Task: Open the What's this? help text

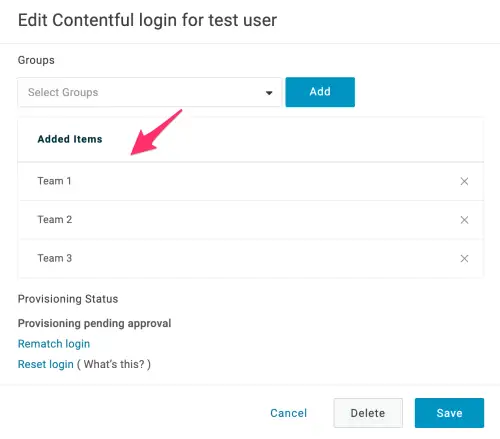Action: tap(114, 364)
